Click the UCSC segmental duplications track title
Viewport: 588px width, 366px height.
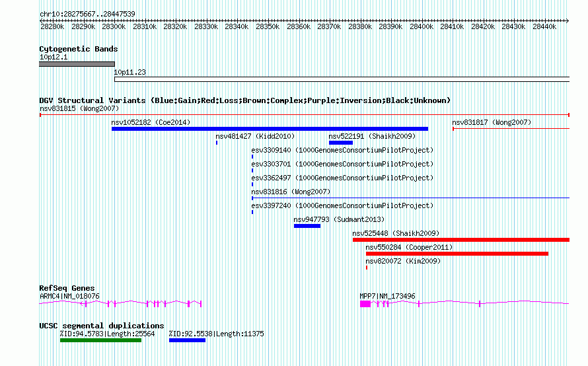pos(102,326)
